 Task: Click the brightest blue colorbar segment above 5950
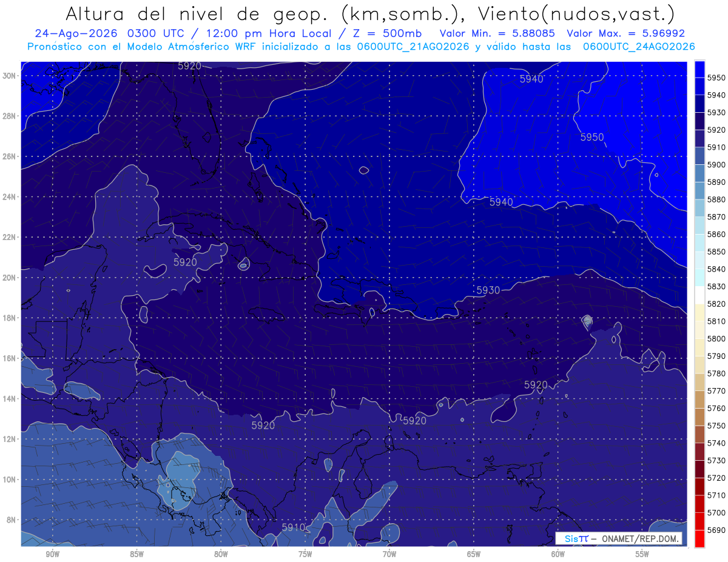click(x=699, y=69)
